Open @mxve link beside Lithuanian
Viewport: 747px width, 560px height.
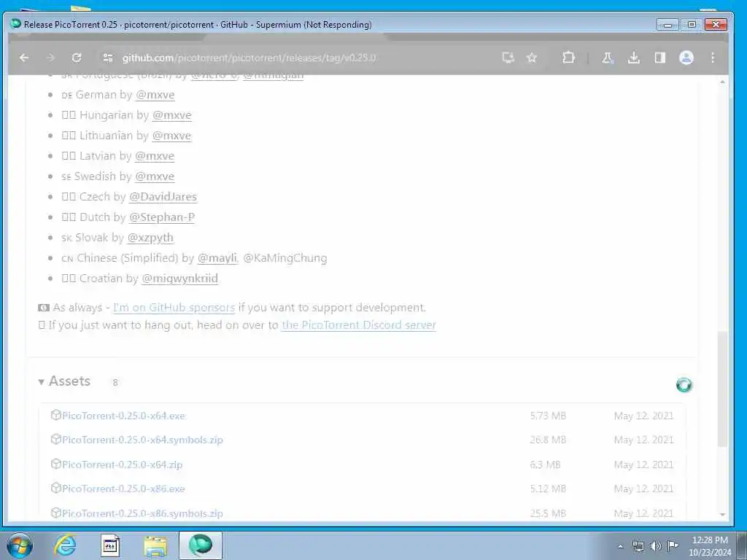pos(171,136)
